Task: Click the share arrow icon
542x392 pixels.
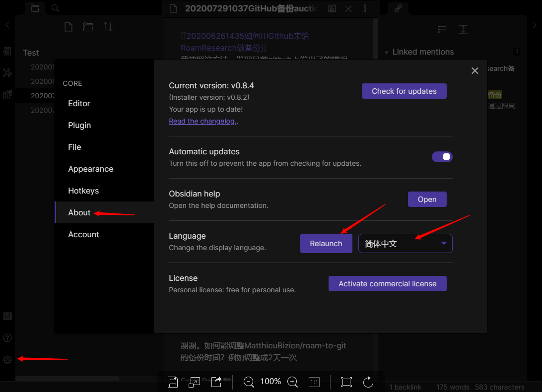Action: click(x=216, y=382)
